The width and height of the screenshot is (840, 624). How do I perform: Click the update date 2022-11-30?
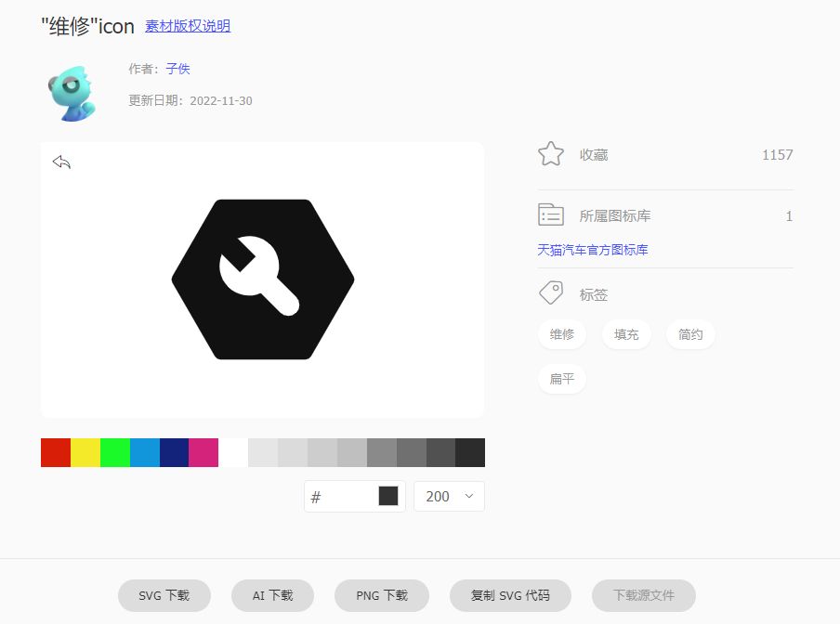click(221, 101)
